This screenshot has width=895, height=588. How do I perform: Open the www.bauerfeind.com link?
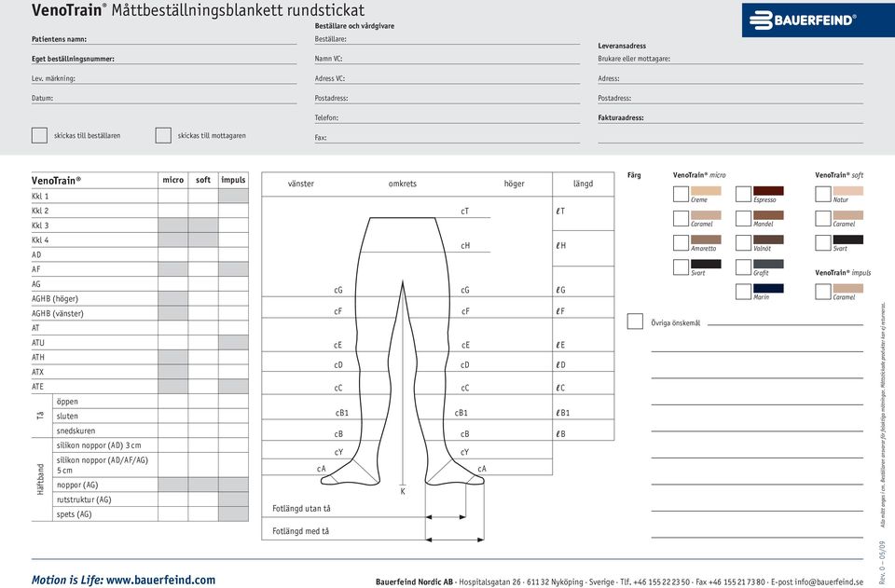(x=161, y=580)
